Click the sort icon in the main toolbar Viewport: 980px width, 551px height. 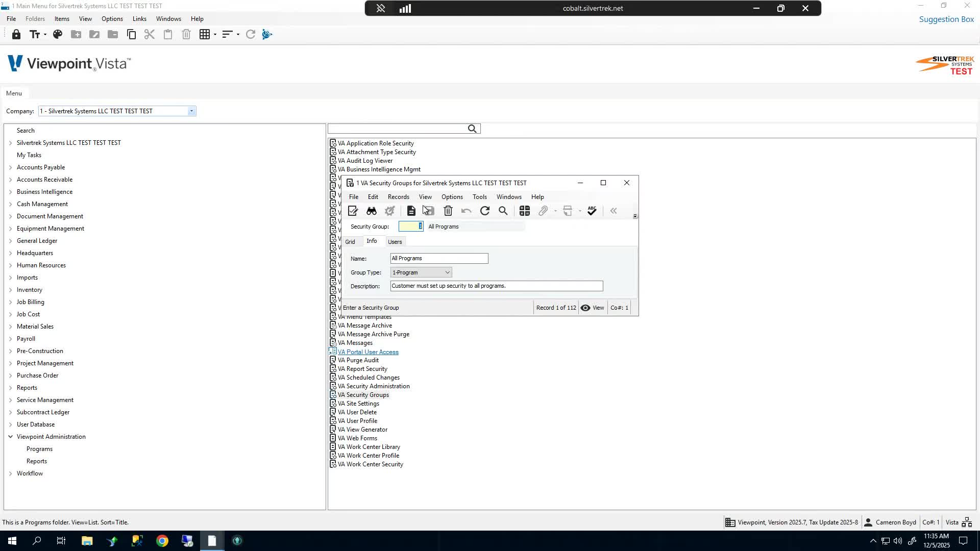(227, 35)
